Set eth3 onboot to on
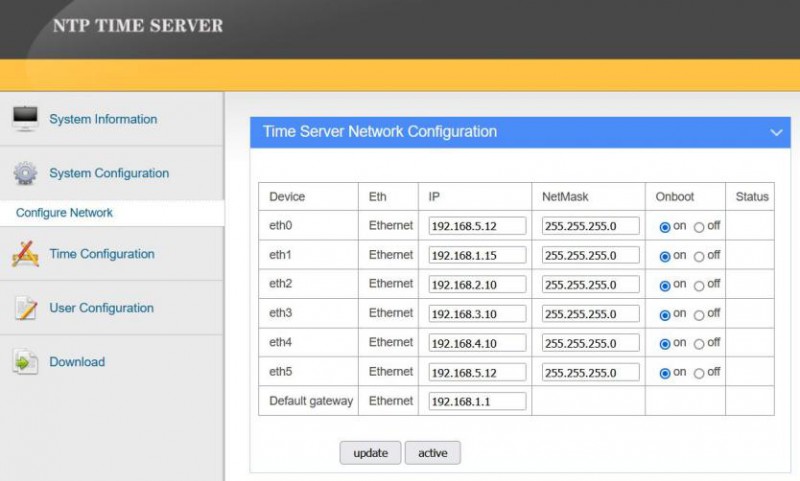The image size is (800, 481). point(664,315)
